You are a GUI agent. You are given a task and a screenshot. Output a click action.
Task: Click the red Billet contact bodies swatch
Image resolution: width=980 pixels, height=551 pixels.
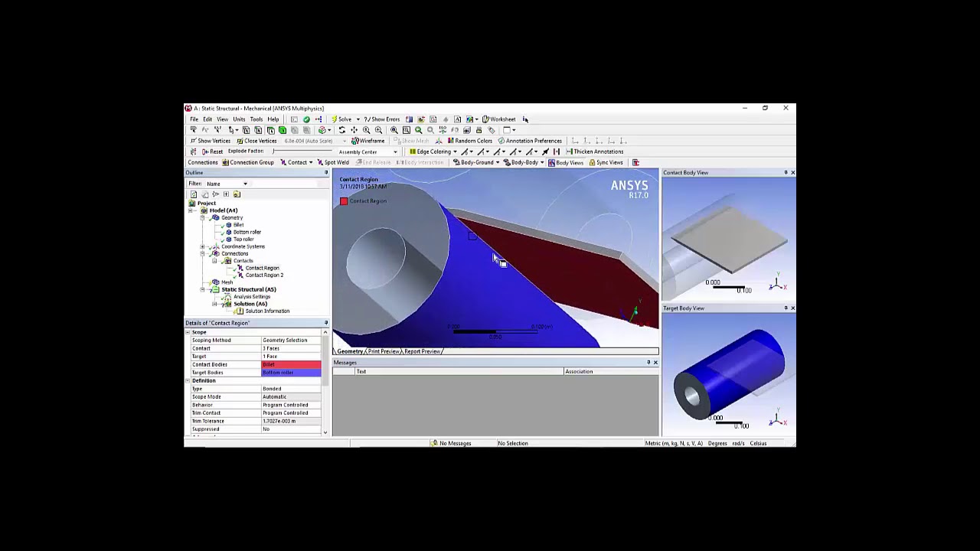pos(291,364)
